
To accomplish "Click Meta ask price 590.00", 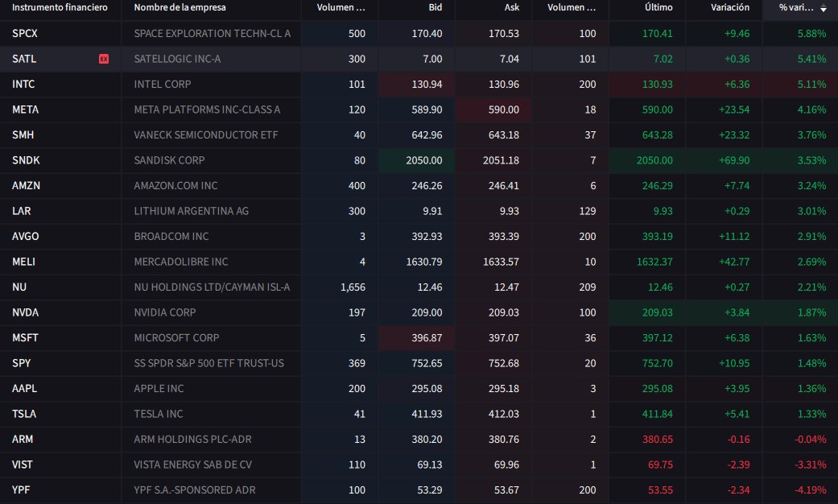I will click(503, 109).
